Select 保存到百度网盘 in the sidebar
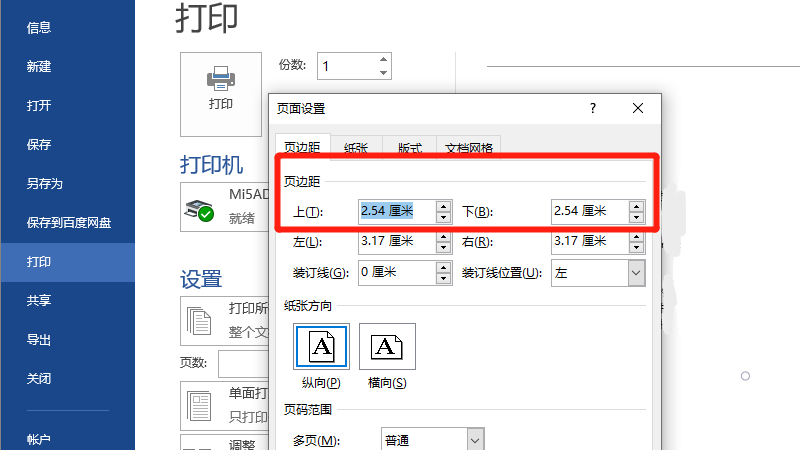The width and height of the screenshot is (800, 450). (68, 223)
